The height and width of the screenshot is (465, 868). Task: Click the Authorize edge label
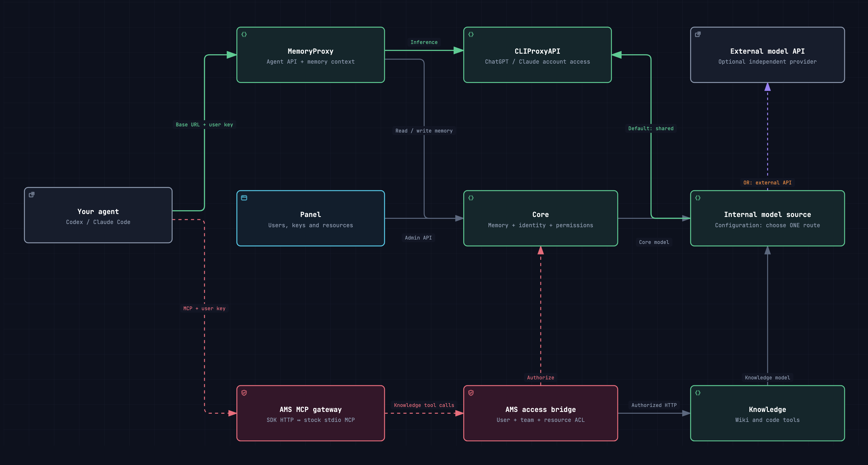click(540, 378)
